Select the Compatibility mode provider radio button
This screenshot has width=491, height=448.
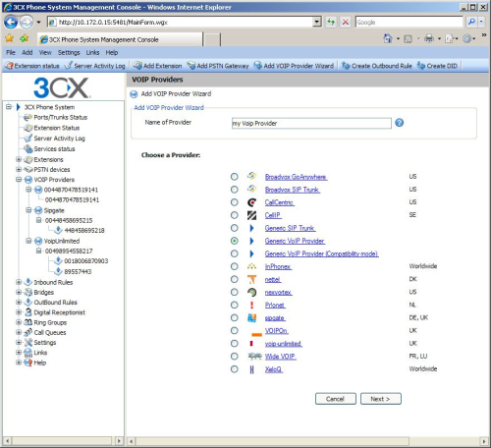coord(234,253)
